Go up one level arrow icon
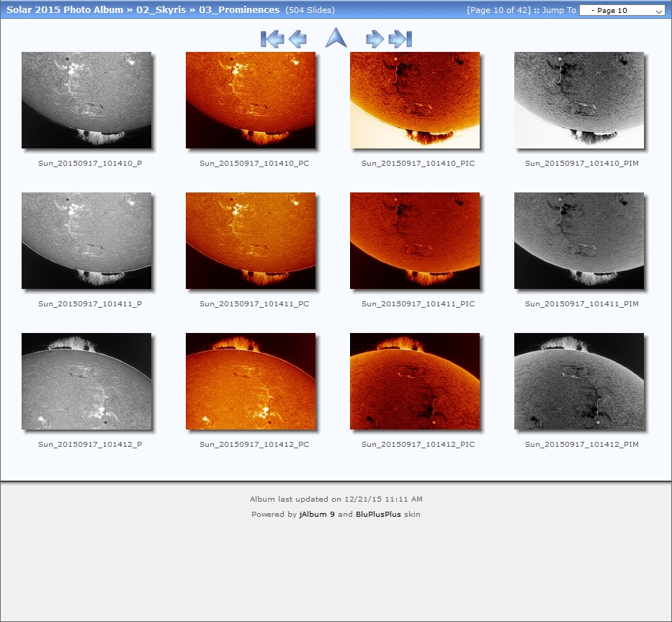The image size is (672, 622). [336, 37]
